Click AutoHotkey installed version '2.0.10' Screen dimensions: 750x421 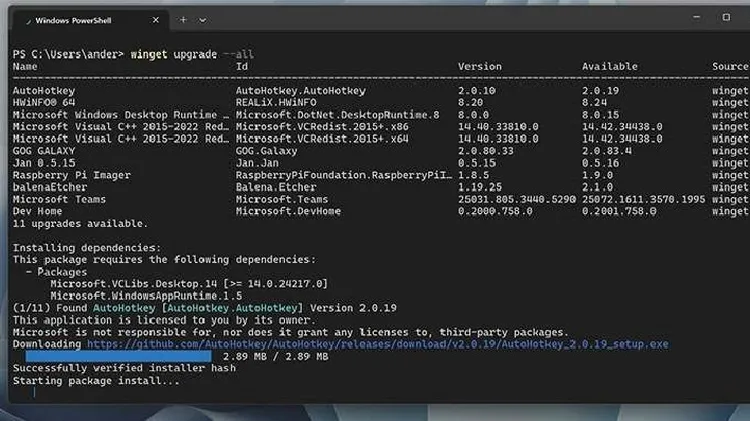[477, 91]
